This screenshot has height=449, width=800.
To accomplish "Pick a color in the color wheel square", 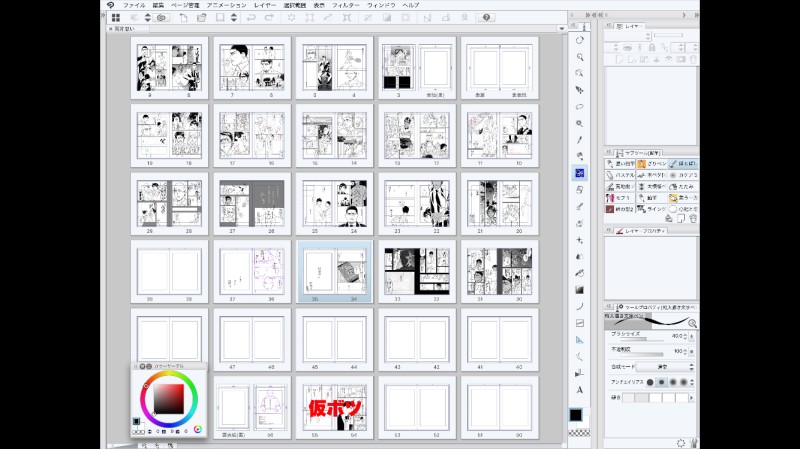I will pyautogui.click(x=169, y=398).
